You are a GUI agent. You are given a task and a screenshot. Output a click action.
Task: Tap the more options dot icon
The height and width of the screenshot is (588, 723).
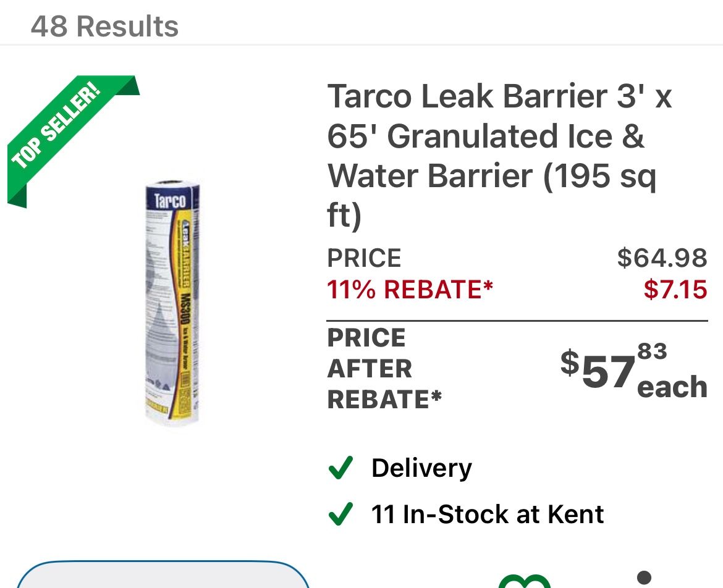coord(643,578)
